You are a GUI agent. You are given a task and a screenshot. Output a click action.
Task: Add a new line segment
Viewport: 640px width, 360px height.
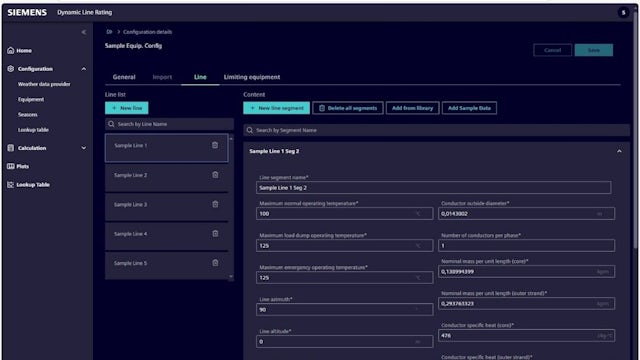coord(276,108)
